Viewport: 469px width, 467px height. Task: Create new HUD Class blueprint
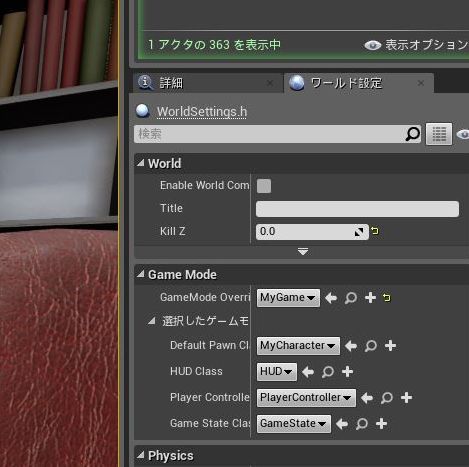pos(347,371)
